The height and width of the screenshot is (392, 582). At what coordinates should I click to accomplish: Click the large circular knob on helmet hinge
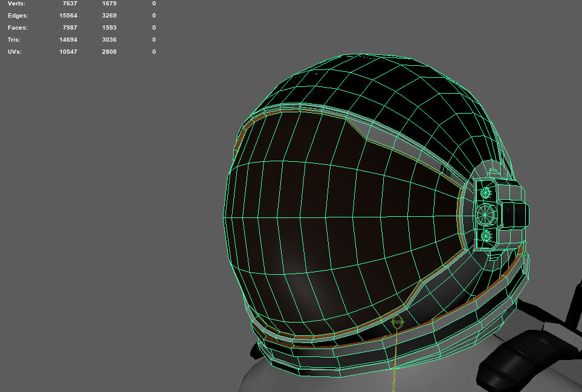pos(486,215)
